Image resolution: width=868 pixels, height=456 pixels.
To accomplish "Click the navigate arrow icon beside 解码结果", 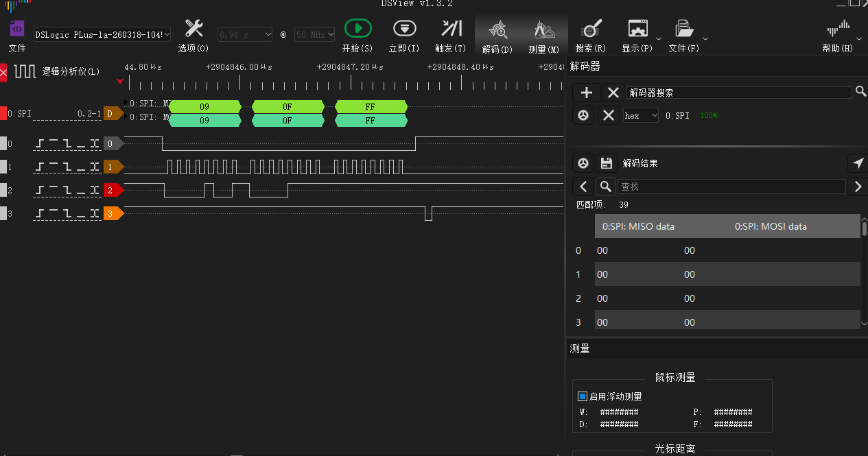I will coord(858,163).
